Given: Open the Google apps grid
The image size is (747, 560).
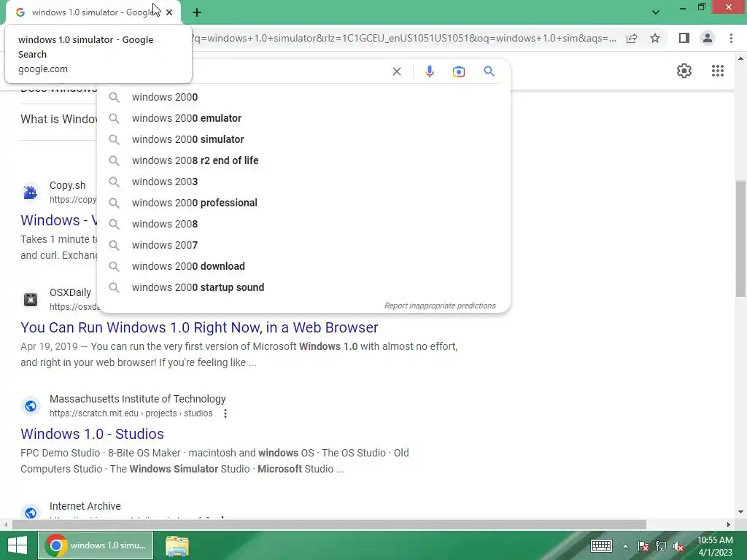Looking at the screenshot, I should click(x=718, y=71).
